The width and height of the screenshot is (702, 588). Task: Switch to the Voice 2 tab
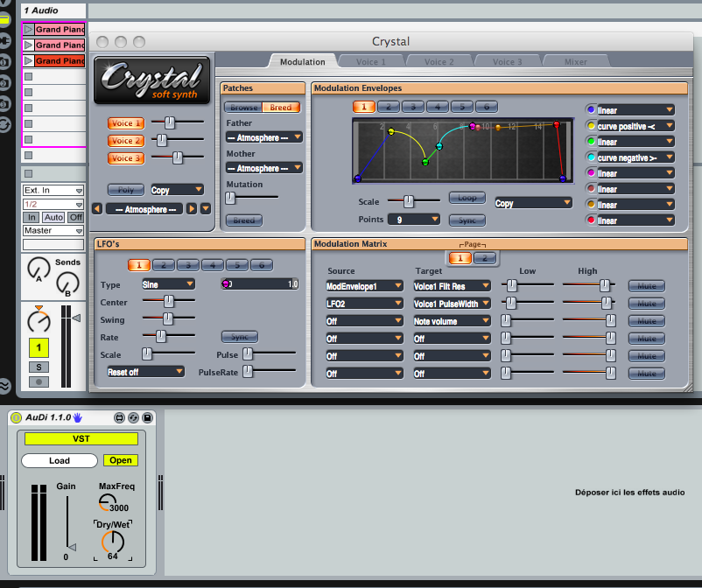[x=439, y=62]
